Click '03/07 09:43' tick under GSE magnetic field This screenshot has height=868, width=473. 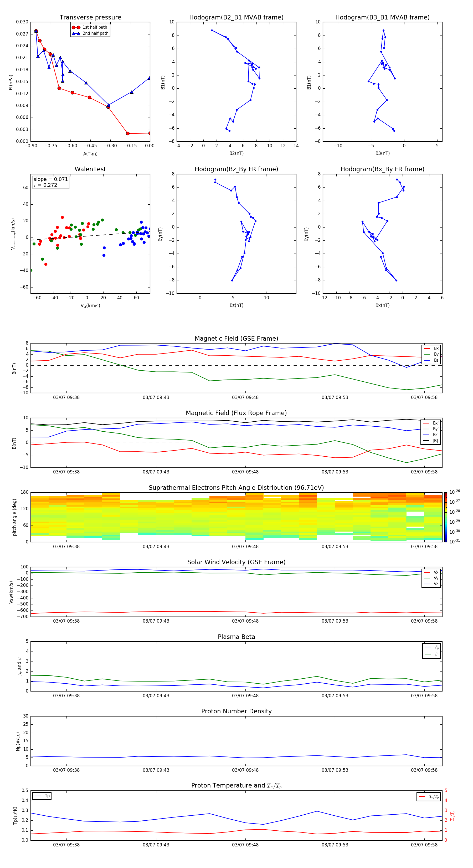pos(156,398)
